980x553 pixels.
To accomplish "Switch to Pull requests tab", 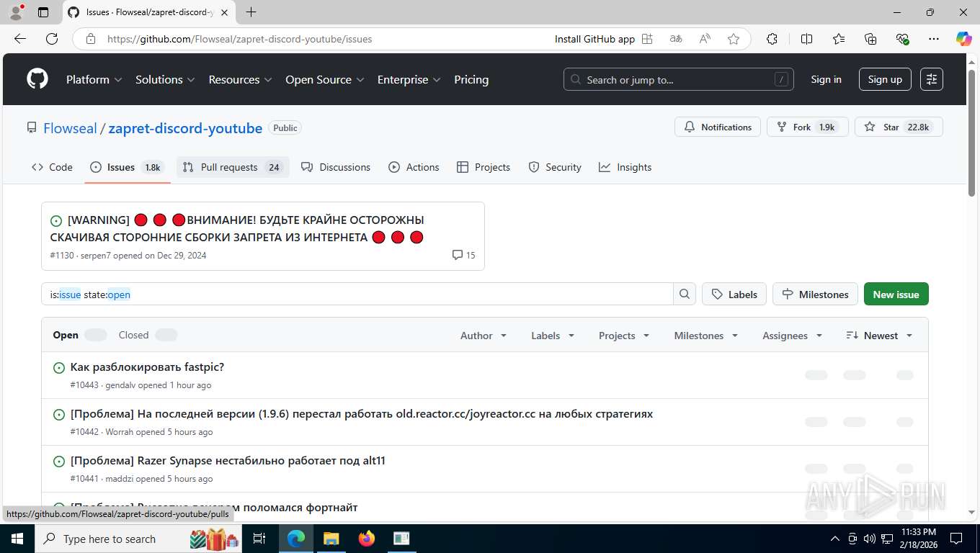I will click(233, 167).
